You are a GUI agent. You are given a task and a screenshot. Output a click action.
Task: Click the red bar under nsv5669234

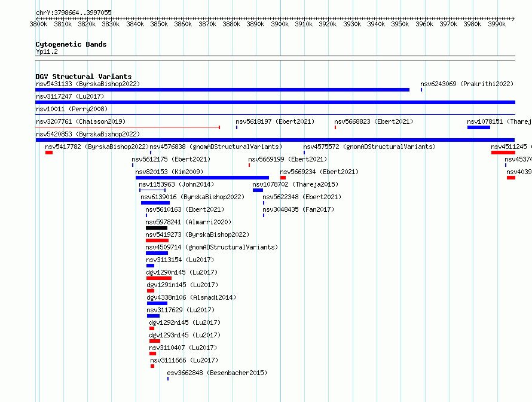coord(283,178)
